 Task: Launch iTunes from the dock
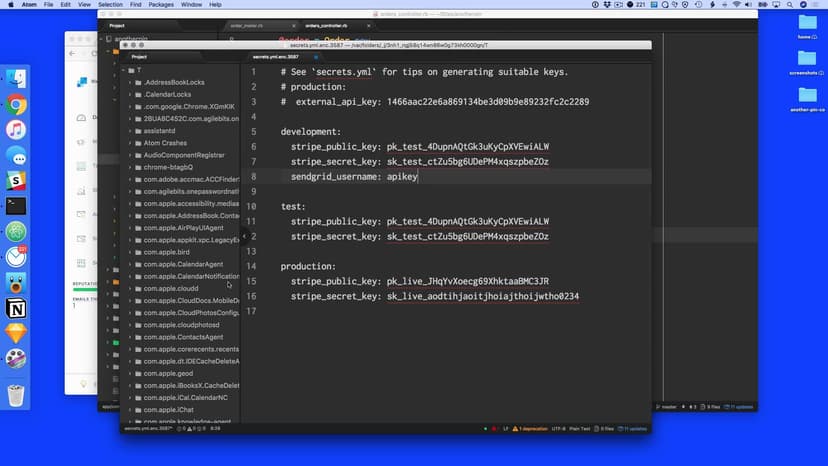pos(16,130)
